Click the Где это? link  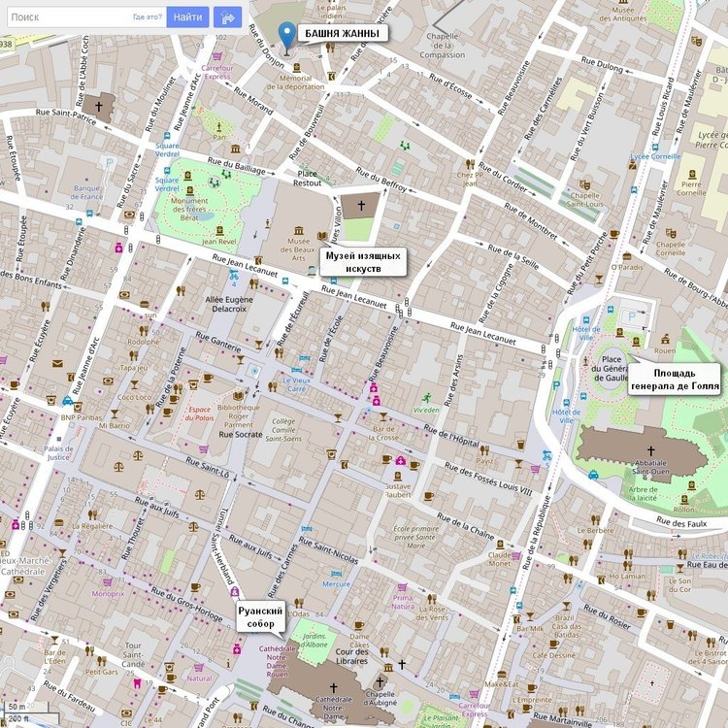147,17
